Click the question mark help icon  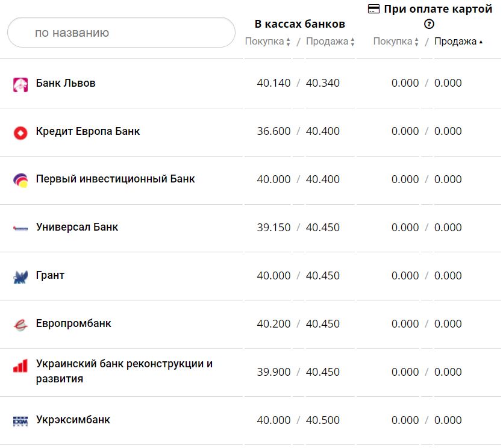429,25
